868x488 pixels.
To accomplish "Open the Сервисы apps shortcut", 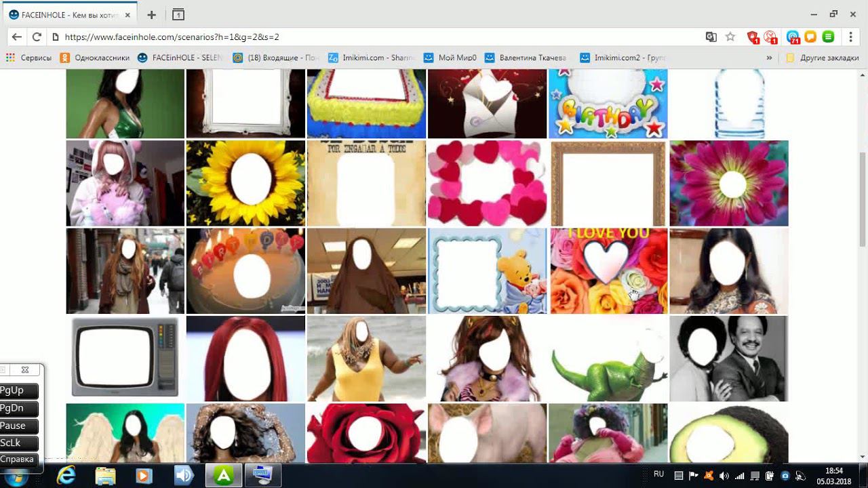I will point(28,58).
